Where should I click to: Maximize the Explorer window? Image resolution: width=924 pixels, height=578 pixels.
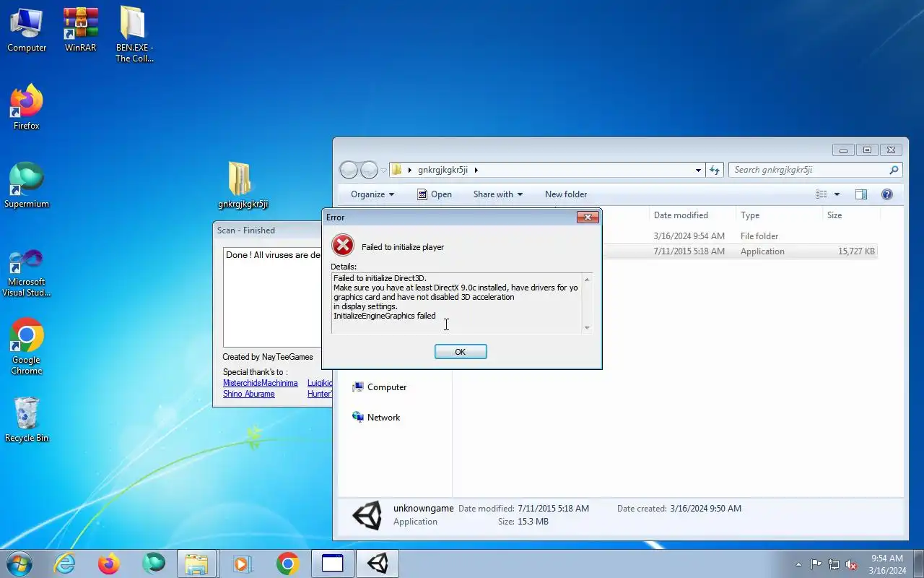coord(867,150)
